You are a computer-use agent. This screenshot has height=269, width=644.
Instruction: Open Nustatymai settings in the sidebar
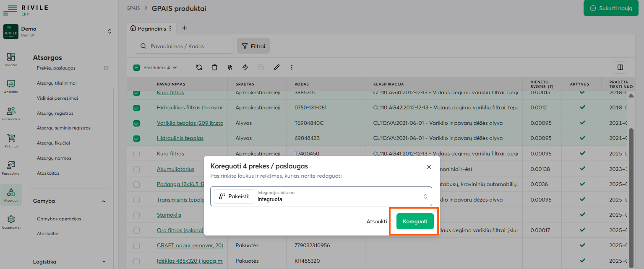coord(11,222)
